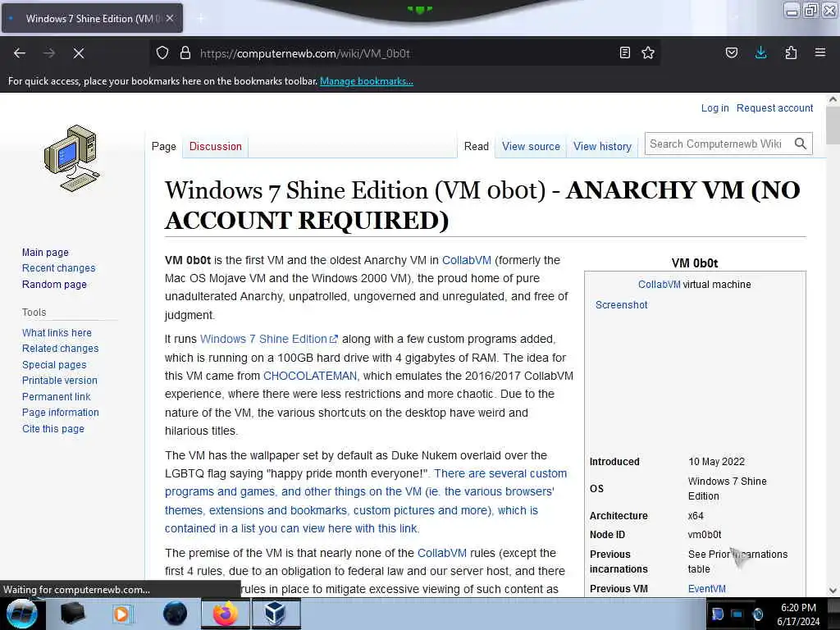Click the 'x64' architecture value
The image size is (840, 630).
point(696,515)
